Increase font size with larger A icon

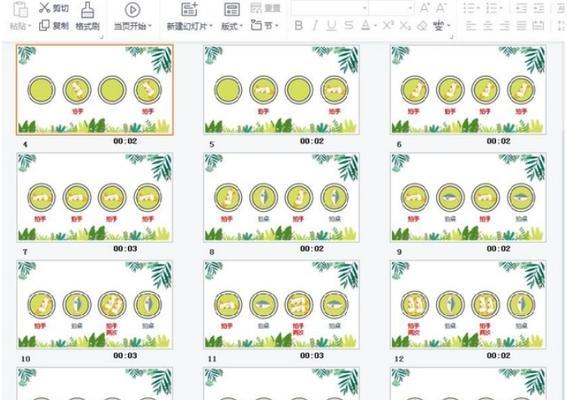click(x=425, y=8)
